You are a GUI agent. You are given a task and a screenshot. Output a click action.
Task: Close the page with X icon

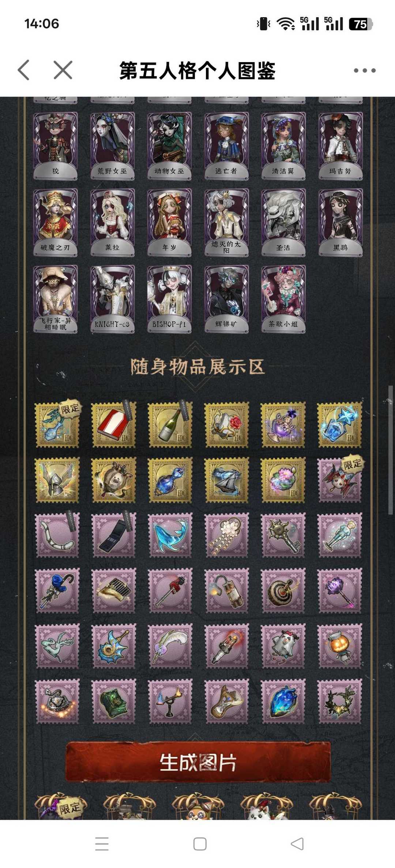pyautogui.click(x=63, y=70)
